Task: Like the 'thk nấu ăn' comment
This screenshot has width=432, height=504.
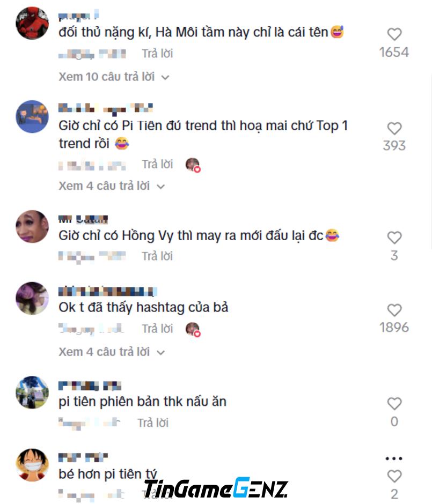Action: pos(394,403)
